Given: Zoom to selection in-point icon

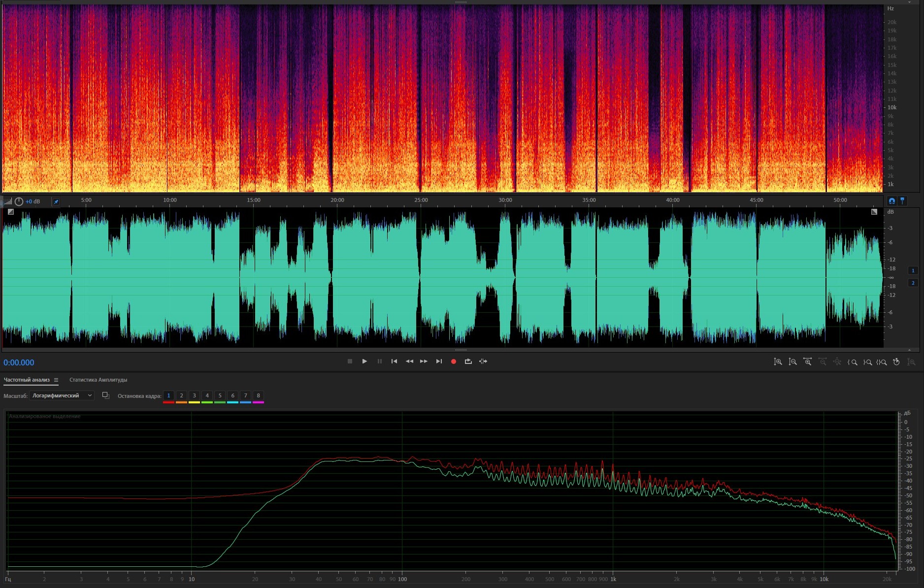Looking at the screenshot, I should click(x=853, y=362).
